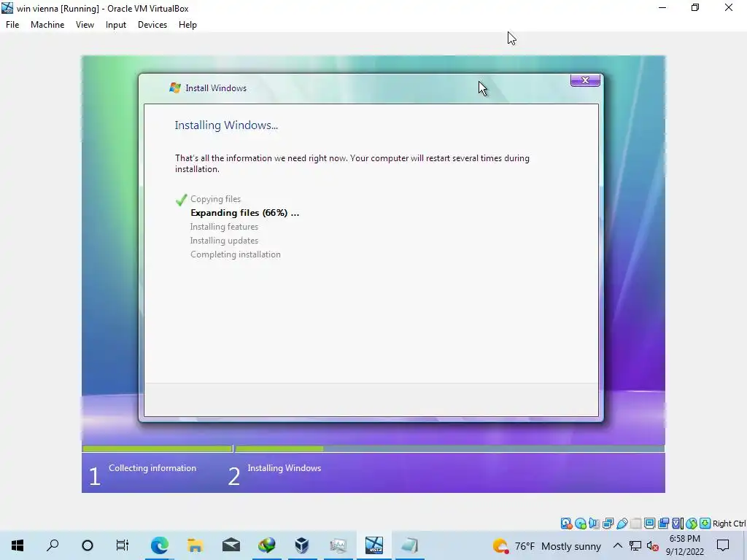Viewport: 747px width, 560px height.
Task: Click the network adapters status icon
Action: 608,524
